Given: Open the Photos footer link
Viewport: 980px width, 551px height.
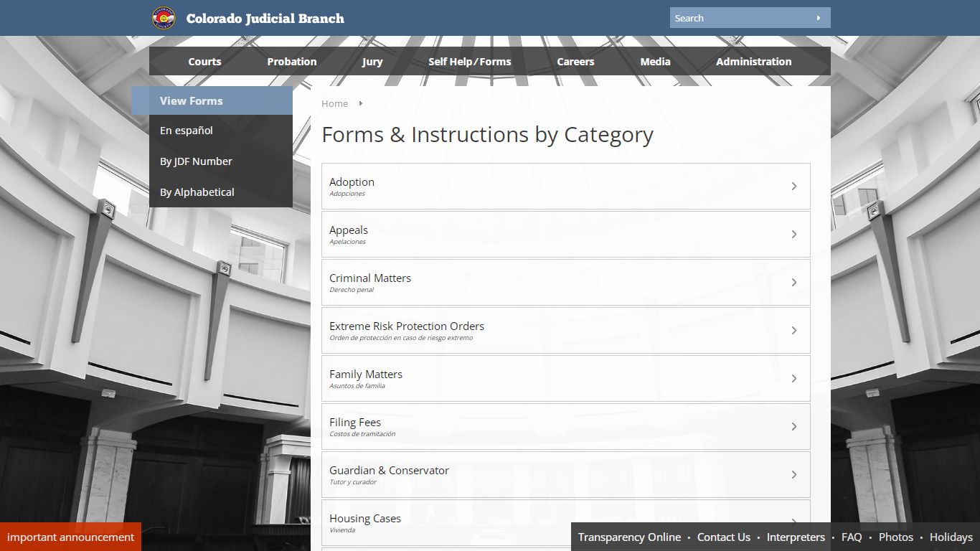Looking at the screenshot, I should click(x=896, y=537).
